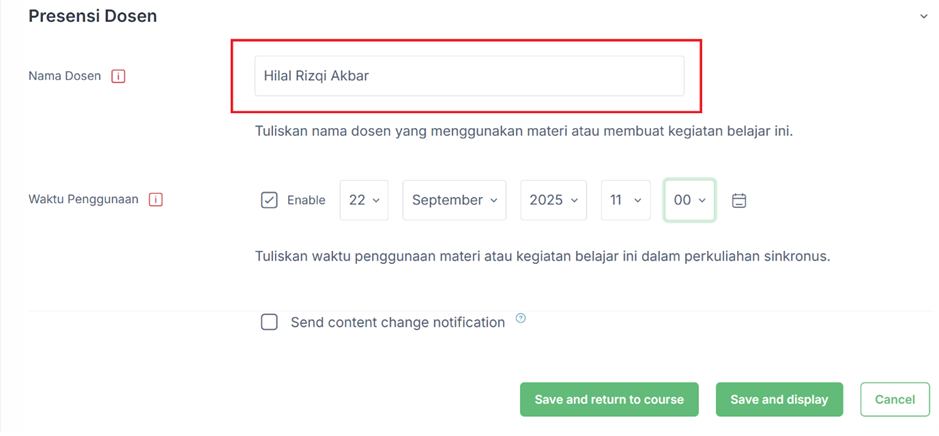This screenshot has height=436, width=939.
Task: Toggle the Enable checkbox for Waktu Penggunaan
Action: click(x=269, y=200)
